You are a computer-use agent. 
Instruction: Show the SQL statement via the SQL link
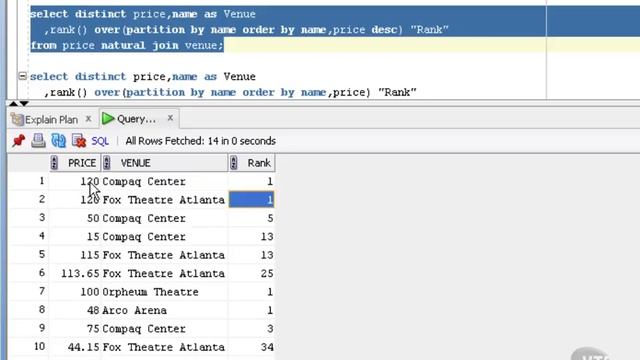[x=100, y=141]
